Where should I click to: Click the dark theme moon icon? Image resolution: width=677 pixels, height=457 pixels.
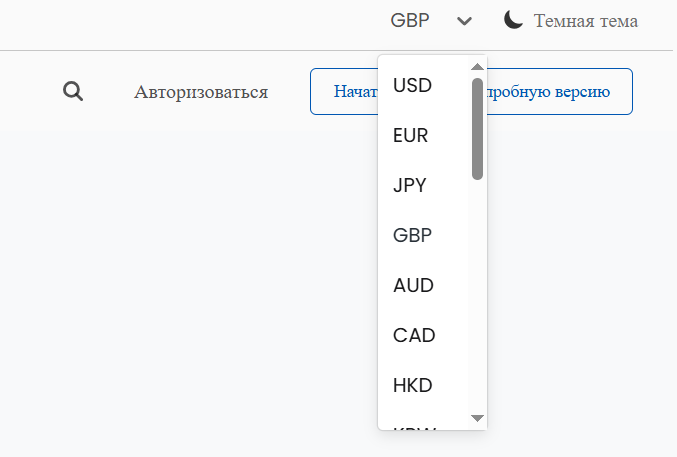point(513,20)
